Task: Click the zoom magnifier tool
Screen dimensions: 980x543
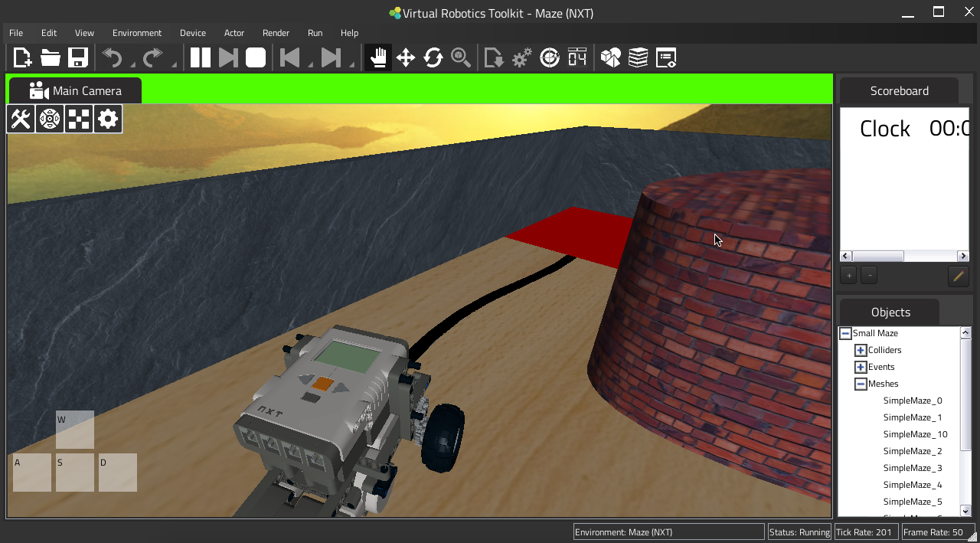Action: [x=461, y=58]
